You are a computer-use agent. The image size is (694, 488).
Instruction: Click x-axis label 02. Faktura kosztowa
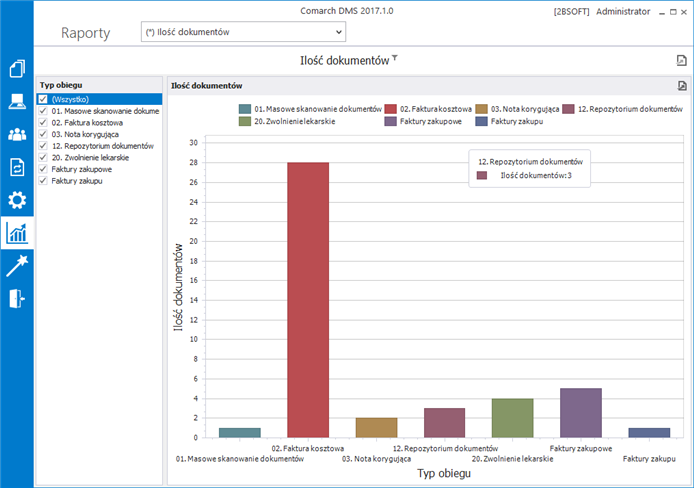click(x=308, y=448)
